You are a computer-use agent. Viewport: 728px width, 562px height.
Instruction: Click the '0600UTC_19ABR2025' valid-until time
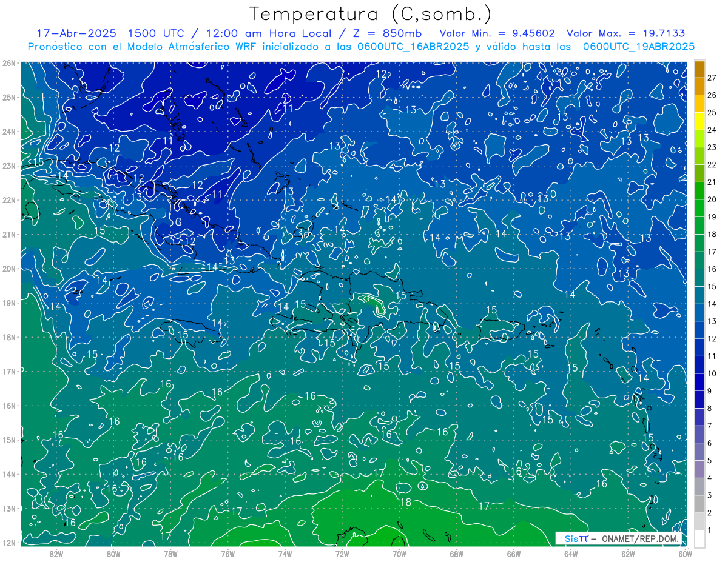639,47
